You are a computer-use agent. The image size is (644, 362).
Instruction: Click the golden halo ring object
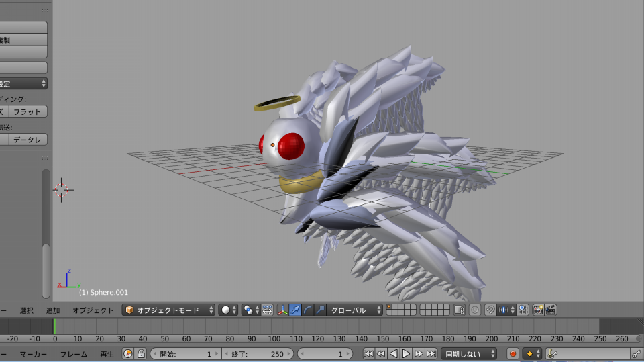(277, 103)
